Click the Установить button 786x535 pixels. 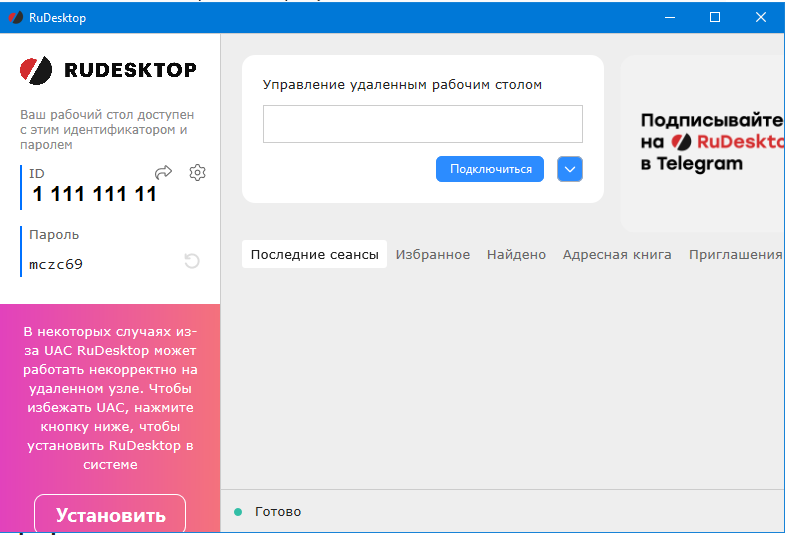(x=110, y=515)
